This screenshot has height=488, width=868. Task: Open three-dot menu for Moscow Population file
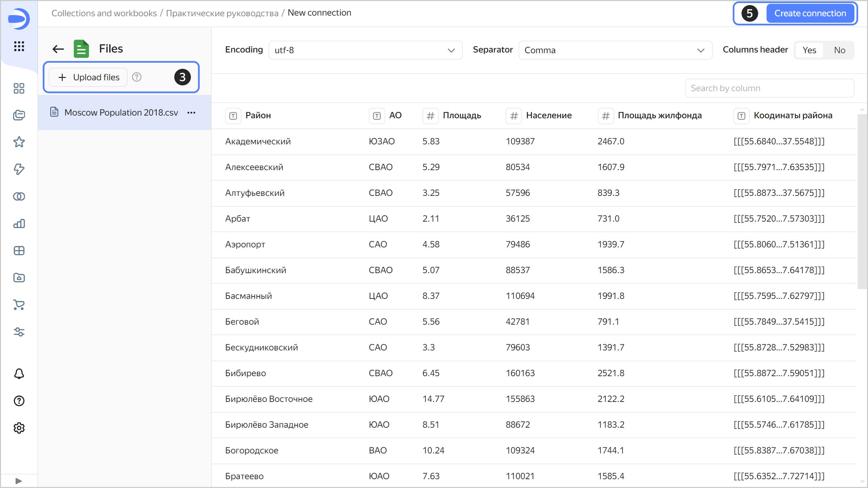pyautogui.click(x=191, y=113)
